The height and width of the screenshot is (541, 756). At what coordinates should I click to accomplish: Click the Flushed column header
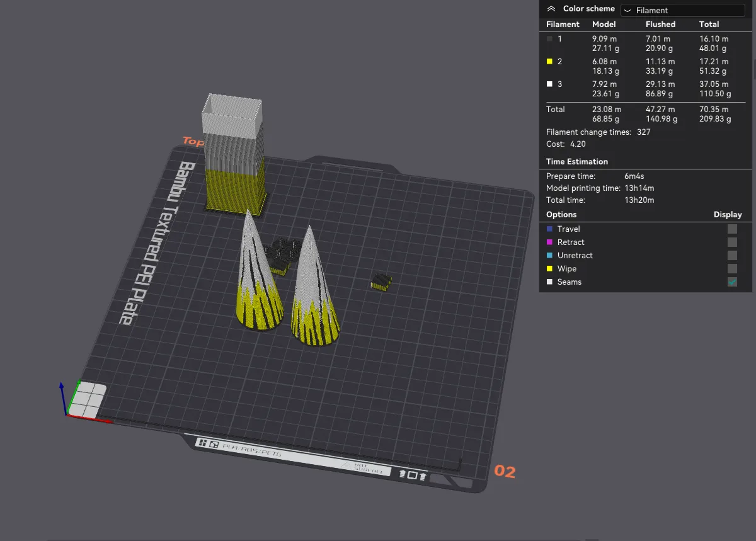660,25
